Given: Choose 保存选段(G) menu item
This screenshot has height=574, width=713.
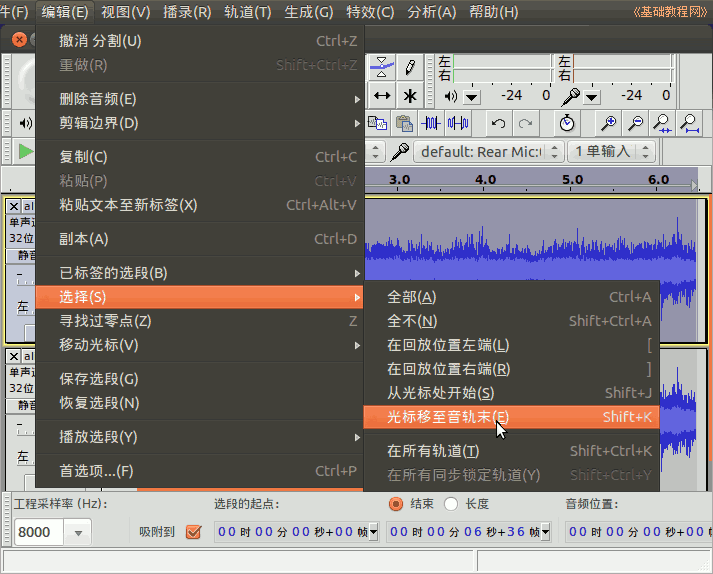Looking at the screenshot, I should point(200,379).
